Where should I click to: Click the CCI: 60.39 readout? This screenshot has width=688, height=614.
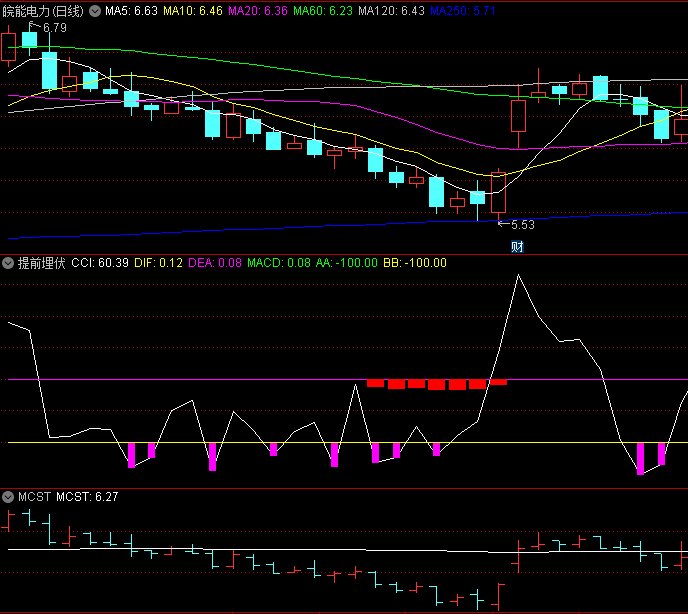[x=100, y=263]
